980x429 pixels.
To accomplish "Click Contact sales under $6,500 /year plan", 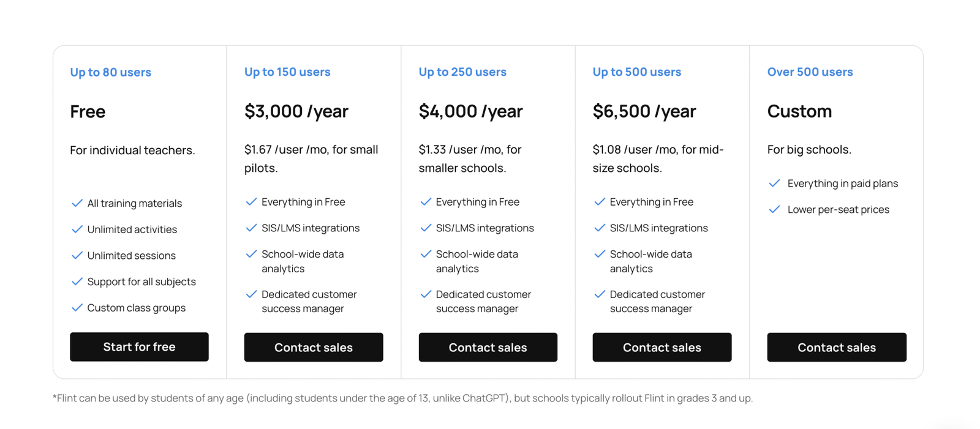I will (x=661, y=348).
